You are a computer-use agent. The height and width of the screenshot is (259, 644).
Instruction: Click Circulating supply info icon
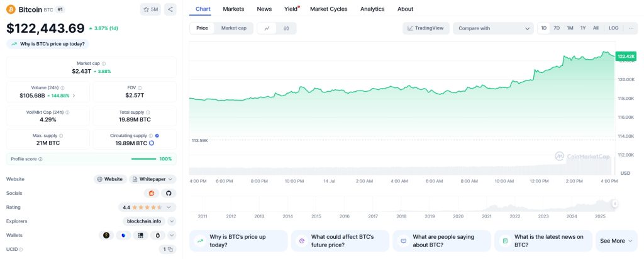(151, 135)
